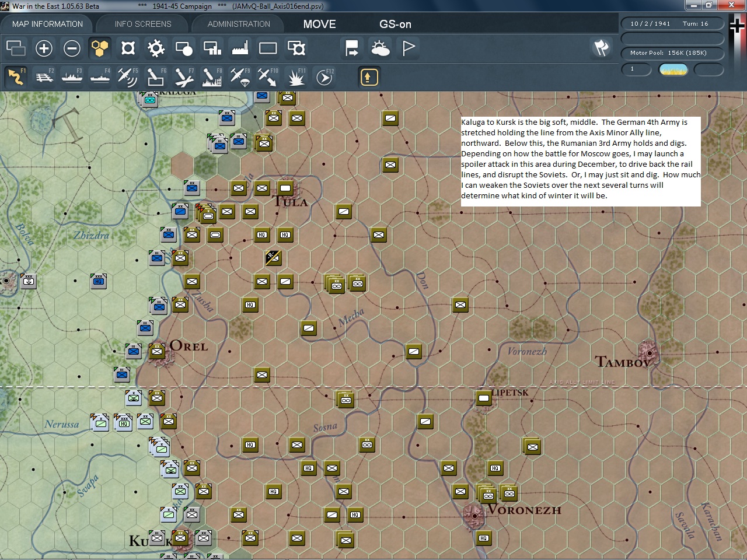The height and width of the screenshot is (560, 747).
Task: Zoom out with the minus icon
Action: point(72,48)
